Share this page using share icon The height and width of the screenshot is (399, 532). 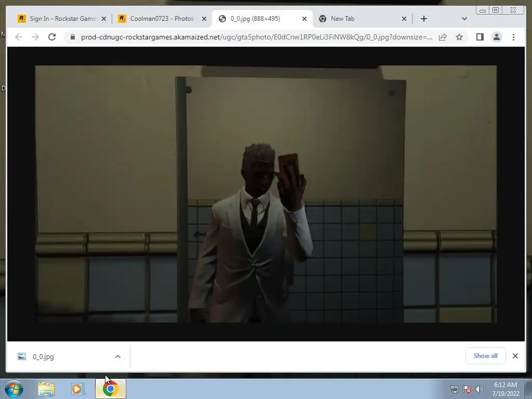point(443,37)
